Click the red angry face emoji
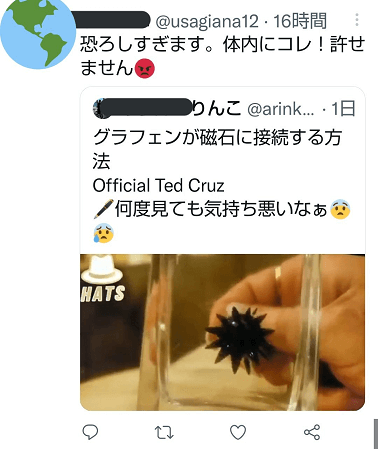Image resolution: width=378 pixels, height=449 pixels. tap(144, 68)
